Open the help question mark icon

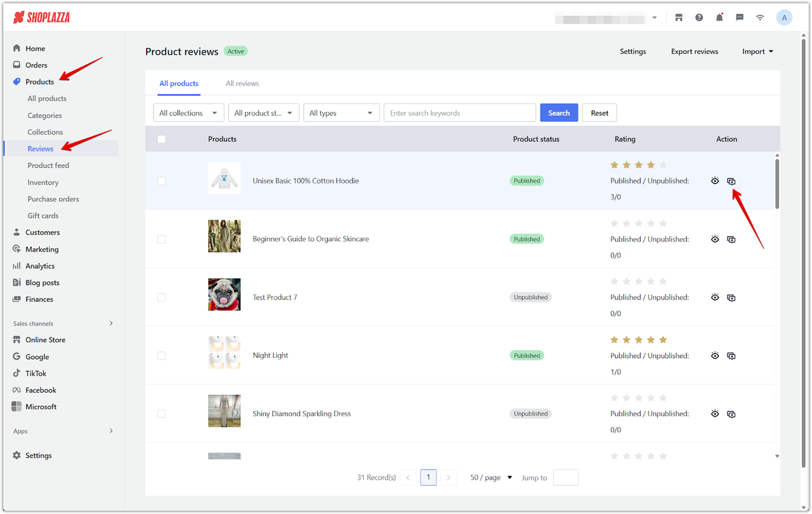699,18
